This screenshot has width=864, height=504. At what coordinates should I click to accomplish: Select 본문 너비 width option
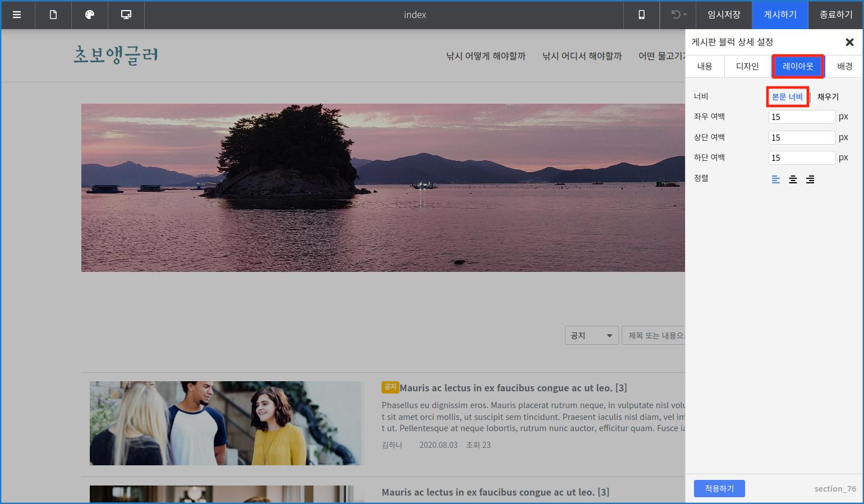pyautogui.click(x=787, y=97)
